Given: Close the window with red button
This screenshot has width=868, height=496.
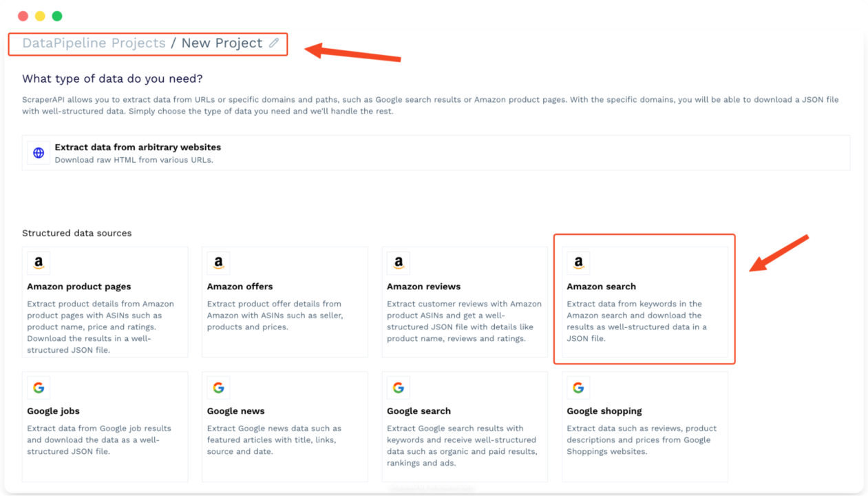Looking at the screenshot, I should 23,16.
